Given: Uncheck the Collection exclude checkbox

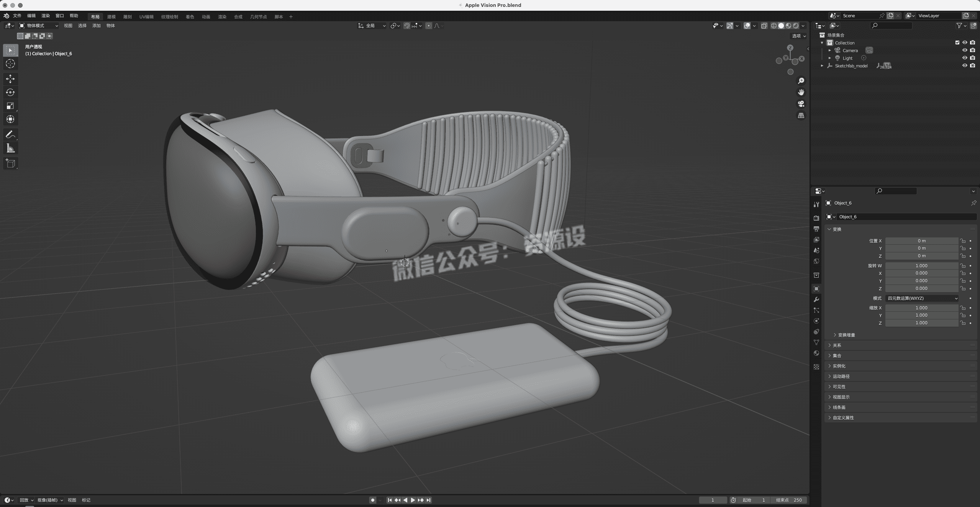Looking at the screenshot, I should click(957, 43).
